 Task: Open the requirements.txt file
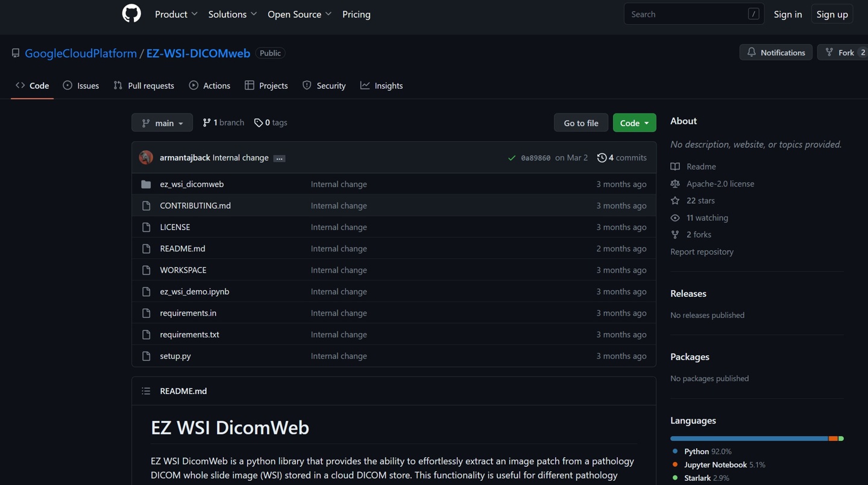[189, 335]
